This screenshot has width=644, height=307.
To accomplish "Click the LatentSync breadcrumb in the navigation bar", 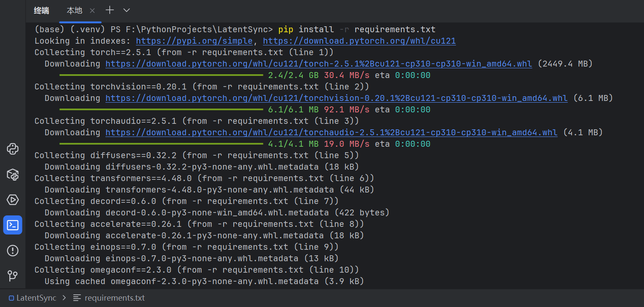I will (x=36, y=298).
